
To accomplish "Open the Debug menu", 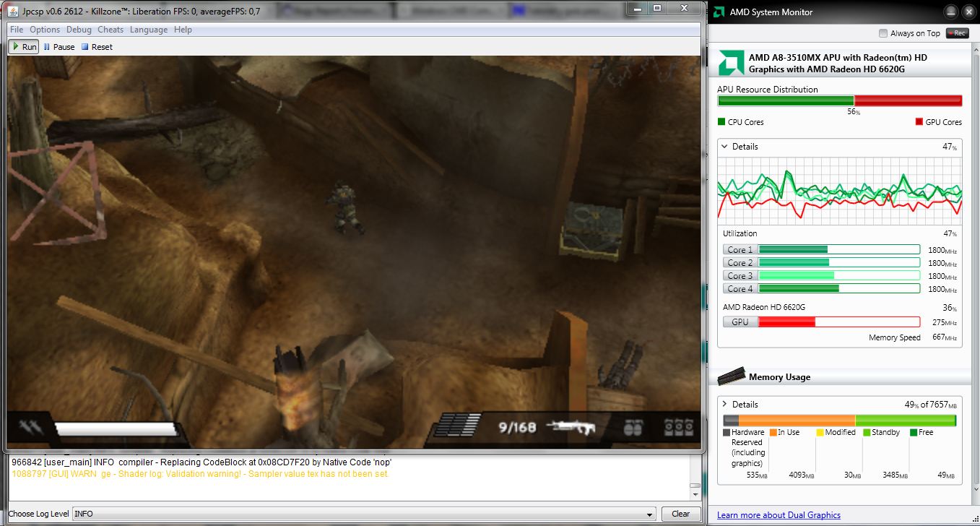I will tap(79, 30).
